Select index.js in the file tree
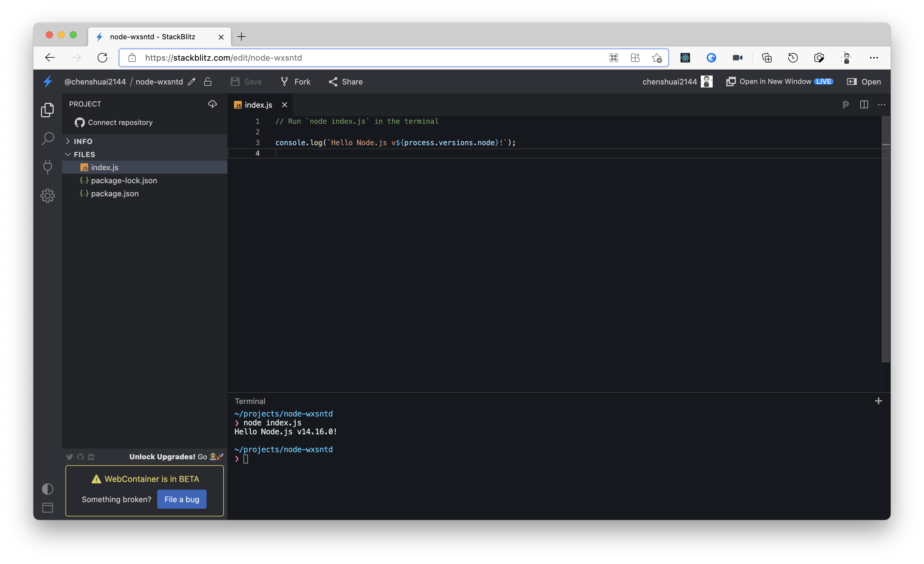The width and height of the screenshot is (924, 564). tap(144, 167)
